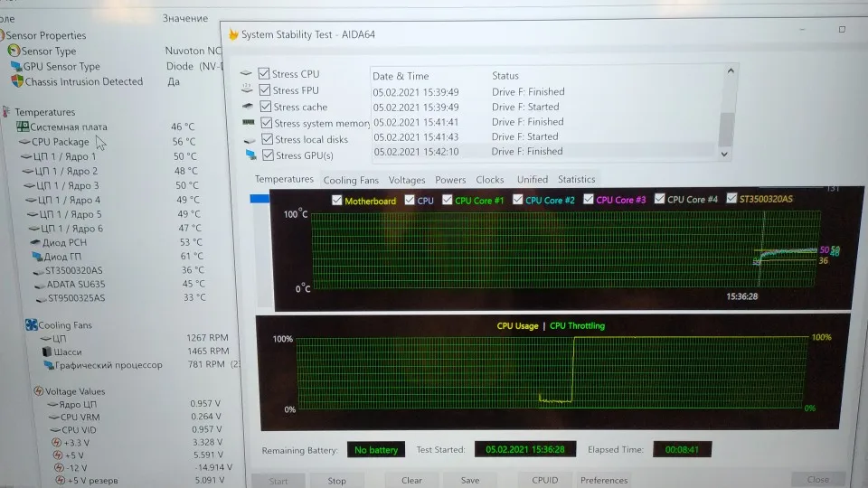The width and height of the screenshot is (868, 488).
Task: Click the Диод ГП sensor icon
Action: pos(37,256)
